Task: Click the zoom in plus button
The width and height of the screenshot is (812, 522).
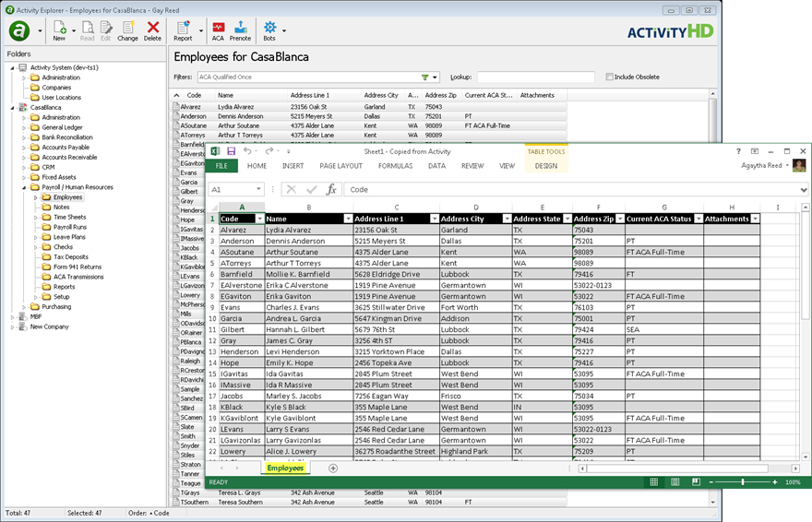Action: pos(775,481)
